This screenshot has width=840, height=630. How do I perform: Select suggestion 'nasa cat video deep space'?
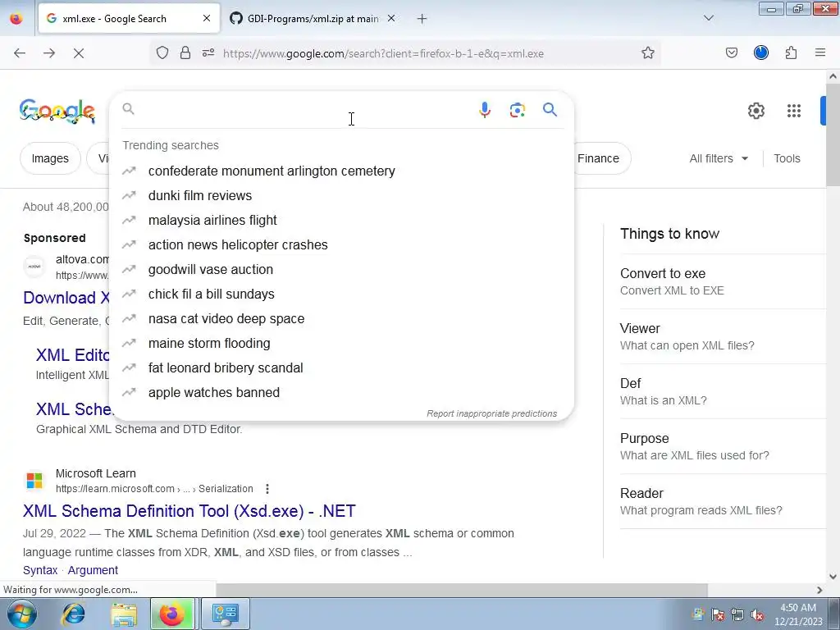pyautogui.click(x=341, y=319)
